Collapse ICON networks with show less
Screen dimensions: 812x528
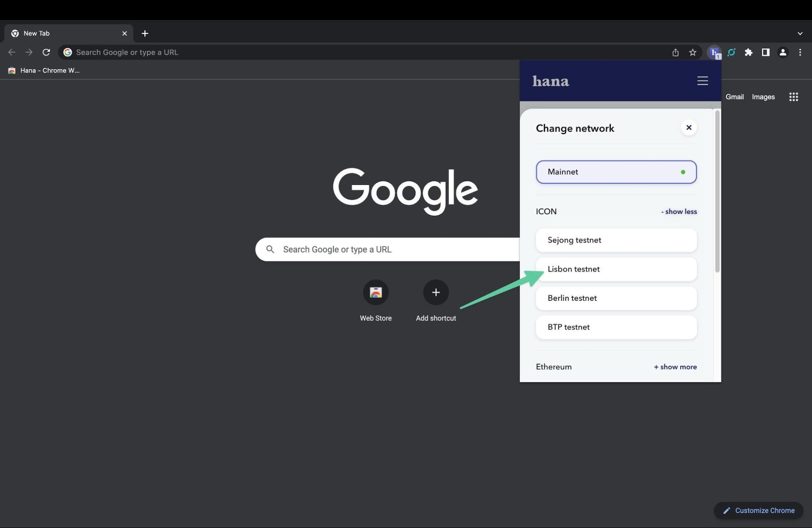(679, 212)
